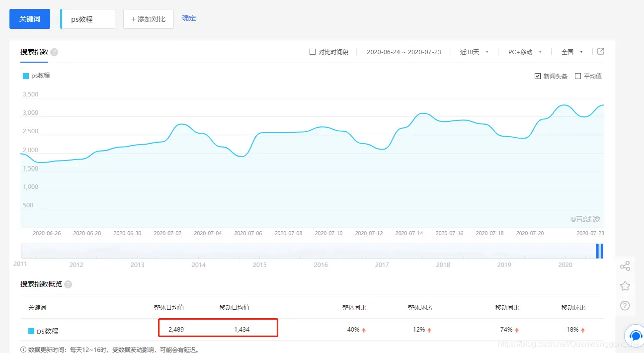Open help icon beside 搜索指数
This screenshot has width=644, height=353.
click(x=54, y=52)
